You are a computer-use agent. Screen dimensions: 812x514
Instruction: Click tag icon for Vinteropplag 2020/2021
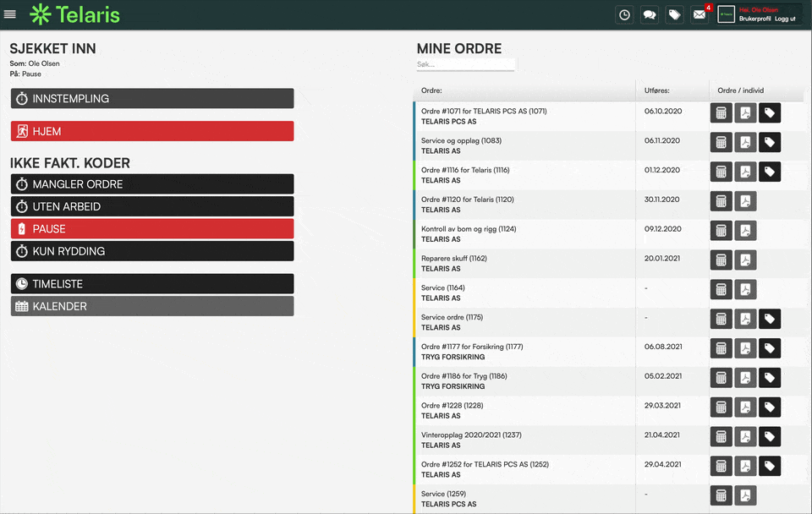(770, 437)
